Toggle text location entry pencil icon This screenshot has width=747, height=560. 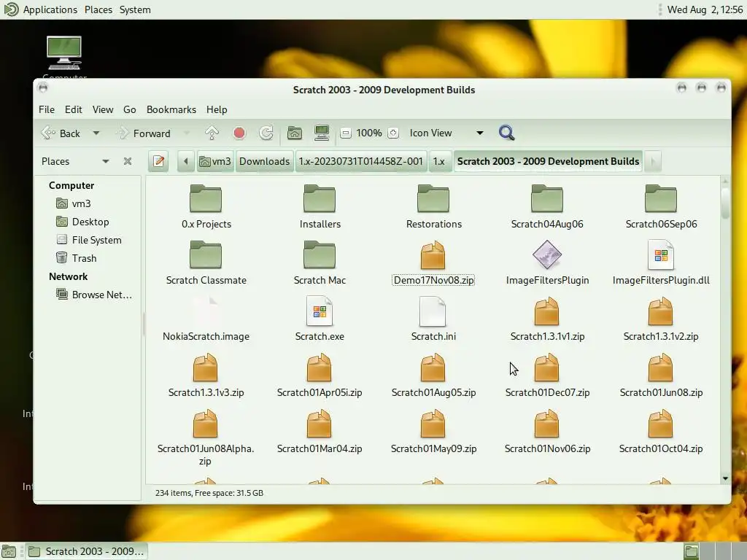pyautogui.click(x=158, y=161)
